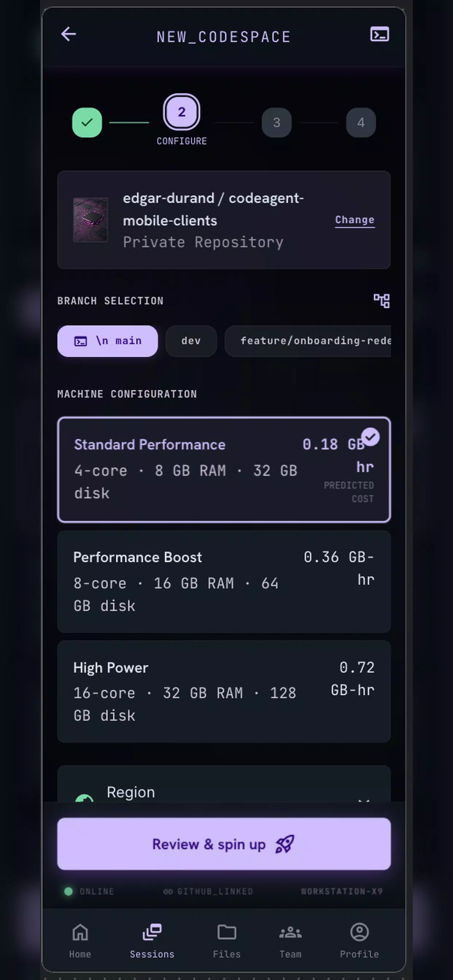Expand the Region selector
The image size is (453, 980).
(x=224, y=785)
